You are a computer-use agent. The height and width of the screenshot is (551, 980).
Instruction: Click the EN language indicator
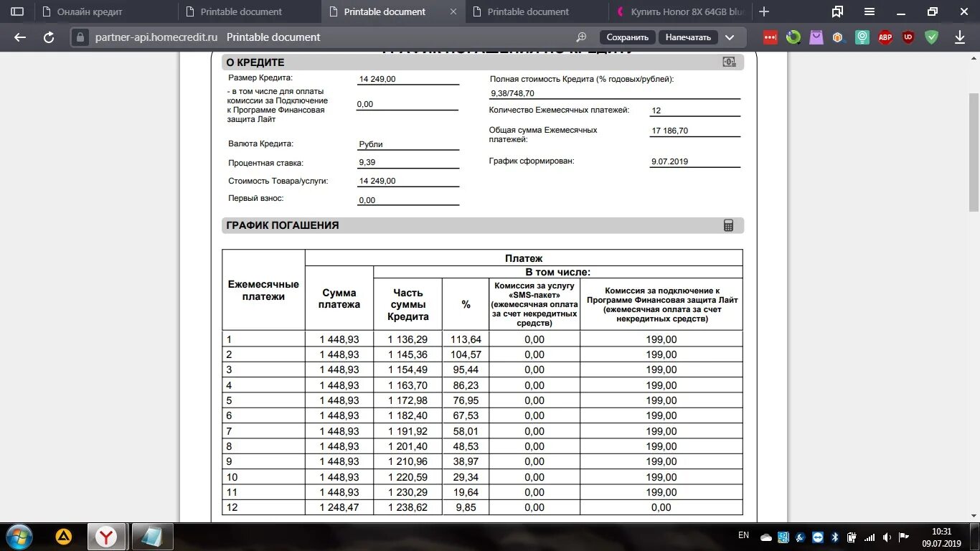pos(743,535)
